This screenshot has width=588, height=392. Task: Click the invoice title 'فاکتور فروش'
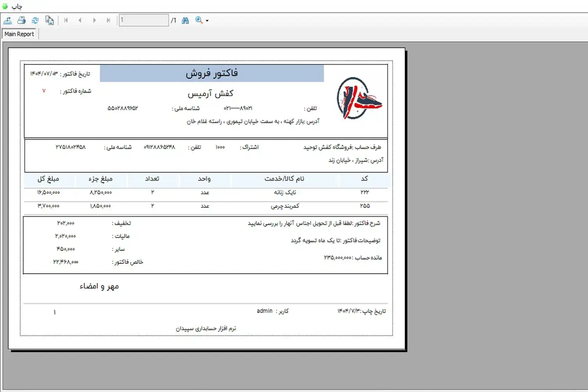(212, 73)
